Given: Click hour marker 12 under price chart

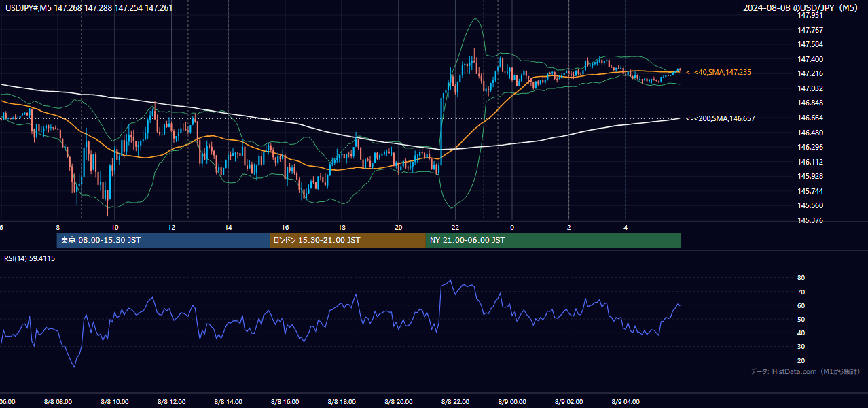Looking at the screenshot, I should 171,227.
